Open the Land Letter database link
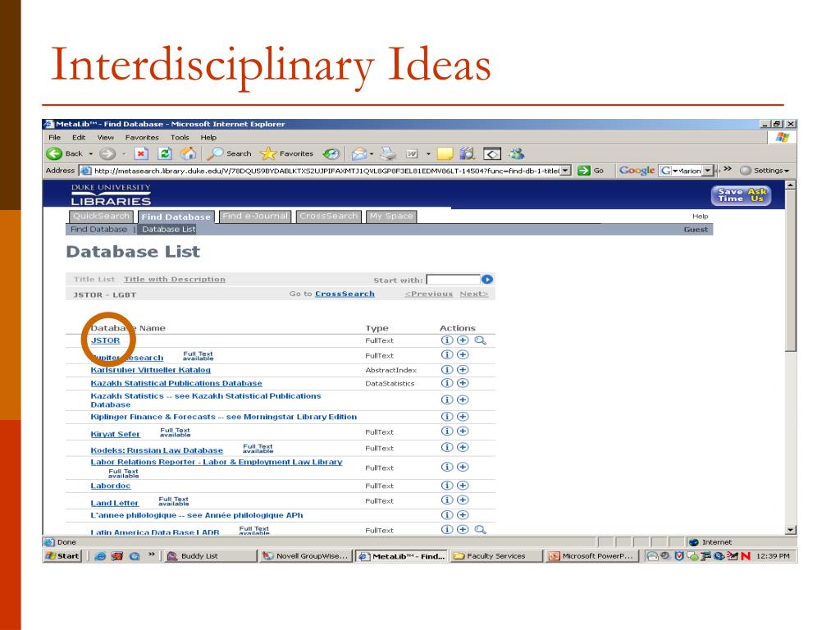The height and width of the screenshot is (630, 840). click(114, 503)
